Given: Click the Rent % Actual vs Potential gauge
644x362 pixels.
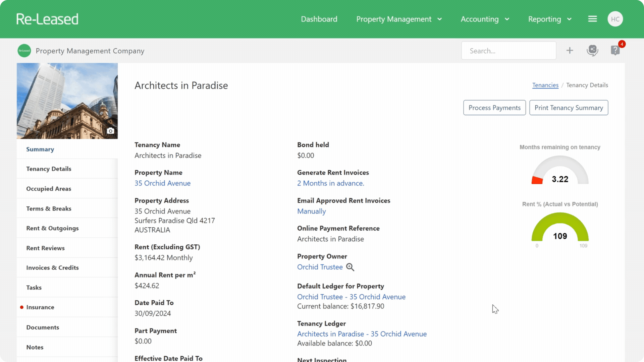Looking at the screenshot, I should pos(560,227).
